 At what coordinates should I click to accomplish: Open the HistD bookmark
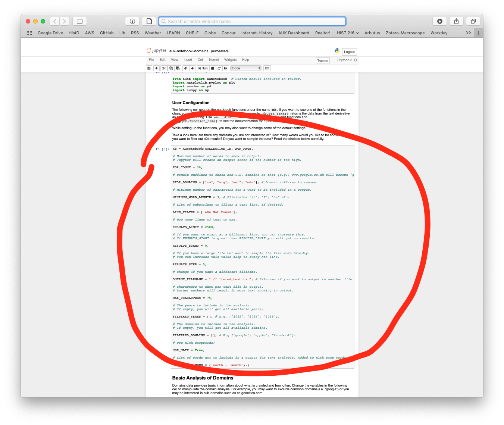74,33
